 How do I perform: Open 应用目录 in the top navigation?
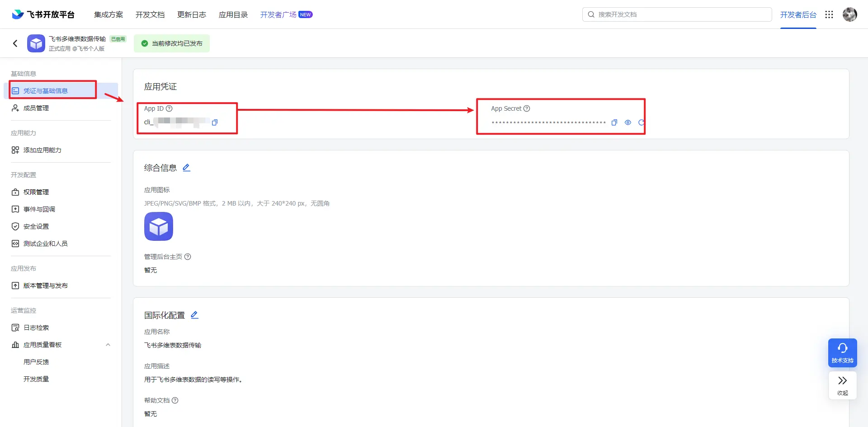click(233, 14)
